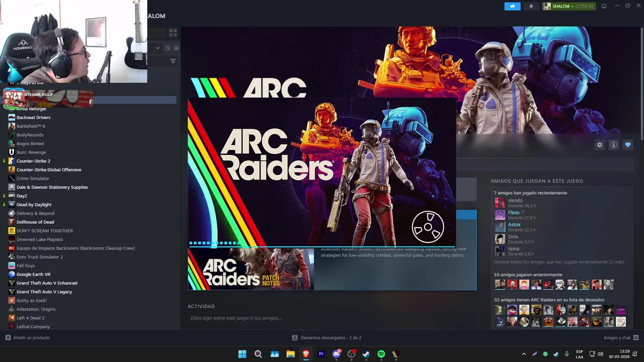Click the microphone tray icon
Viewport: 644px width, 362px height.
click(567, 354)
